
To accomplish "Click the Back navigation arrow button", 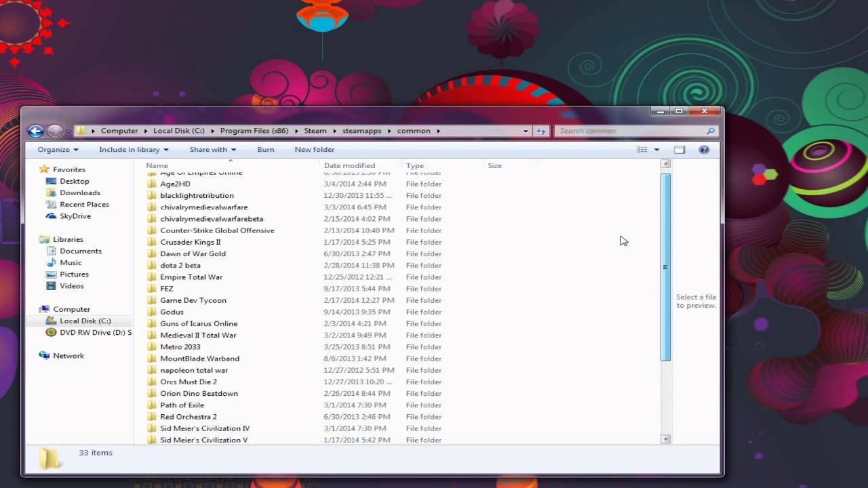I will coord(36,131).
